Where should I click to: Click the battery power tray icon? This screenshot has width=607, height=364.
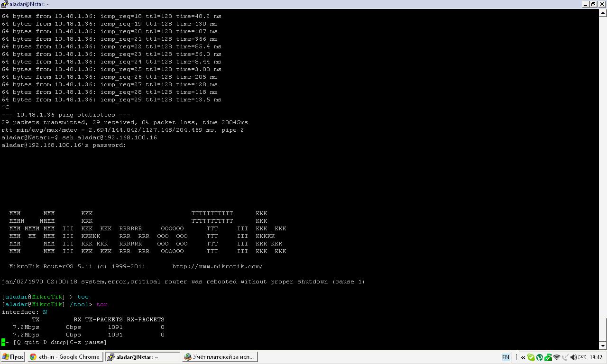pos(582,357)
